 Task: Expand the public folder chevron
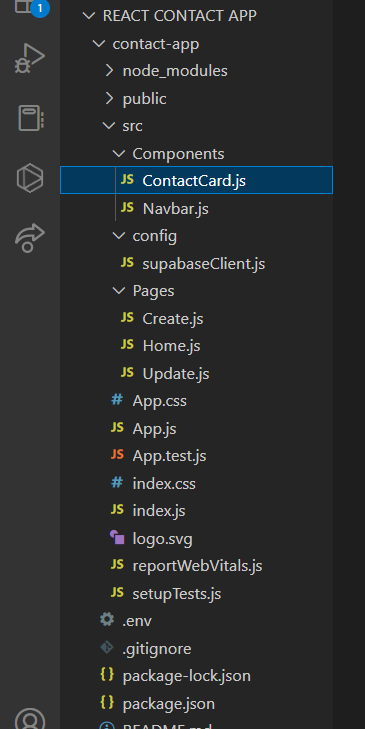click(x=109, y=98)
